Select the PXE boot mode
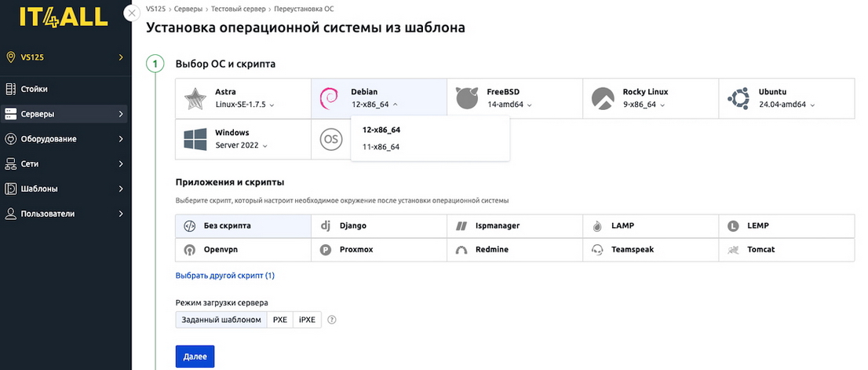The width and height of the screenshot is (868, 370). click(x=280, y=320)
